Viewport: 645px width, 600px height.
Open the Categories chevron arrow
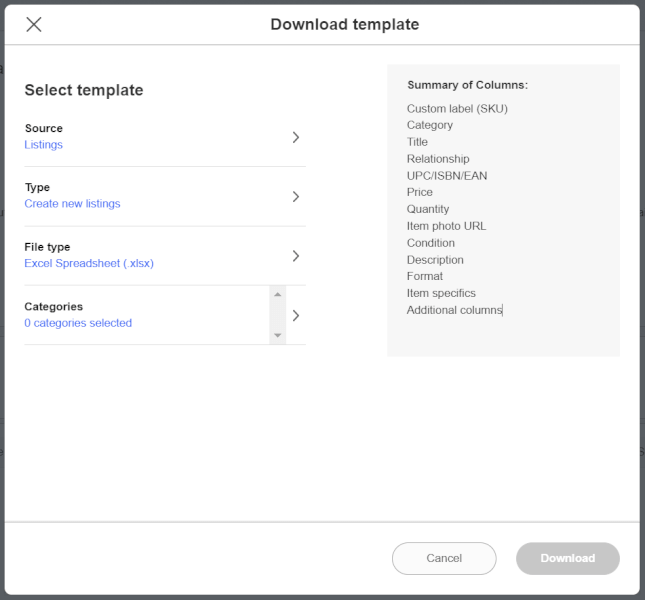coord(296,315)
